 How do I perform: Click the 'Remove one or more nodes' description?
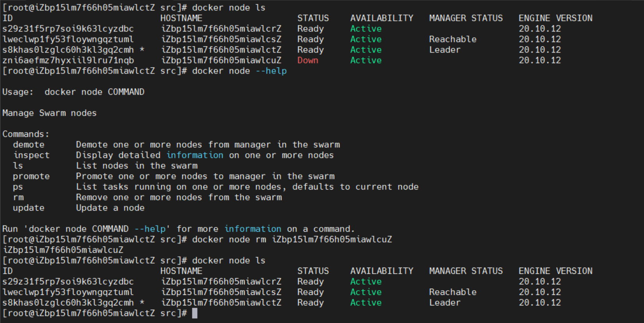pyautogui.click(x=179, y=197)
